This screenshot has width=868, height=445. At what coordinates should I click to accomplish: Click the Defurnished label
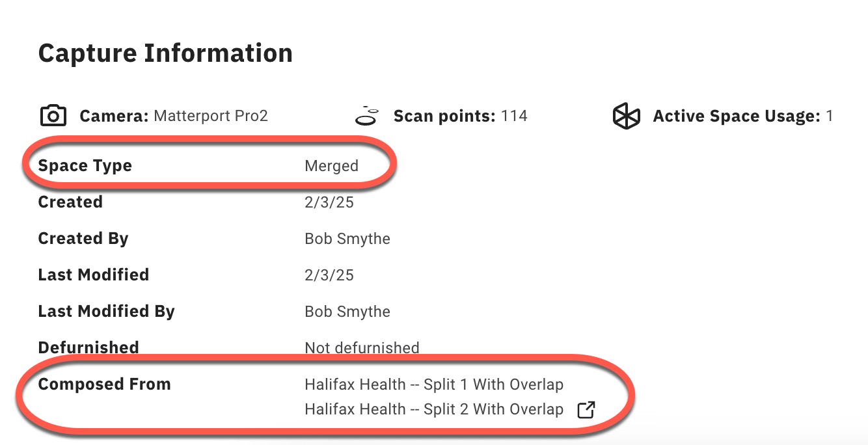(x=88, y=348)
